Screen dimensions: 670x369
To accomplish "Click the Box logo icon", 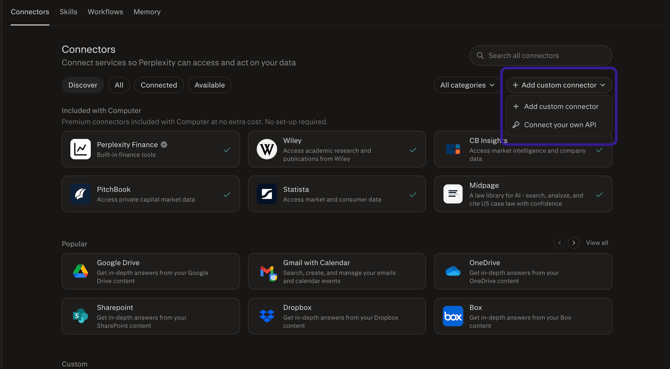I will (x=453, y=316).
